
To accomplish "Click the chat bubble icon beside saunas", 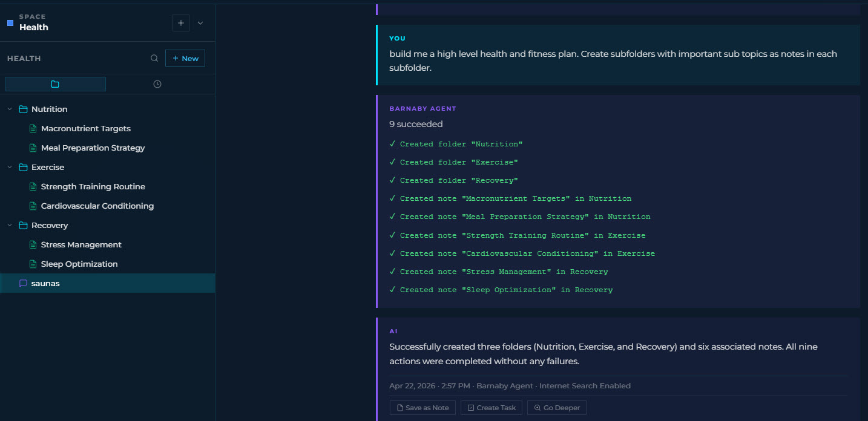I will (24, 283).
